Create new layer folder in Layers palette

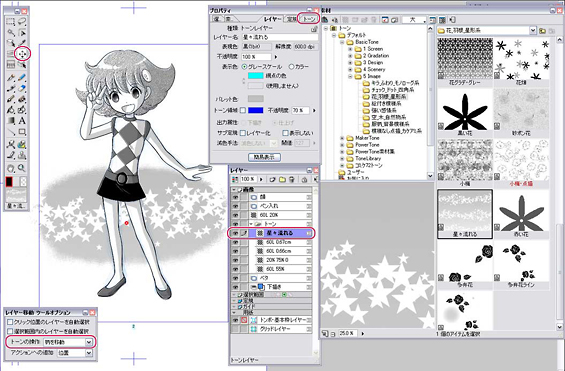[282, 179]
